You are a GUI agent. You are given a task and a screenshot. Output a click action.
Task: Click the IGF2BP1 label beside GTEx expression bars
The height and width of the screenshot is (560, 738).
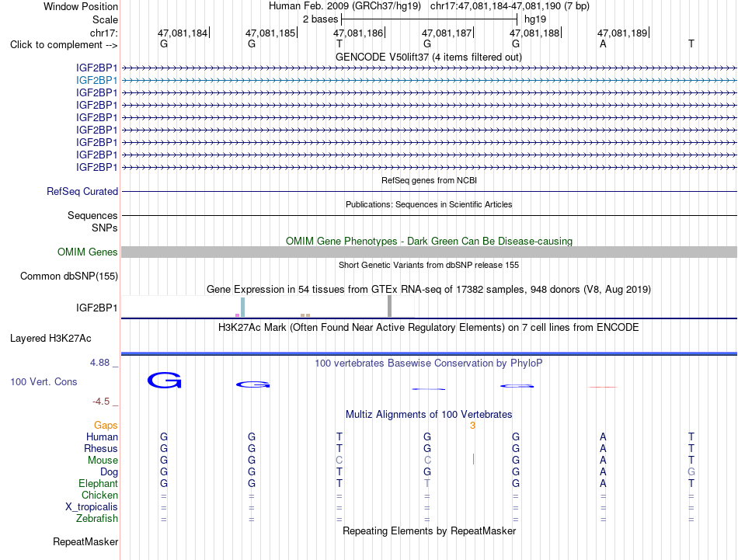coord(96,308)
